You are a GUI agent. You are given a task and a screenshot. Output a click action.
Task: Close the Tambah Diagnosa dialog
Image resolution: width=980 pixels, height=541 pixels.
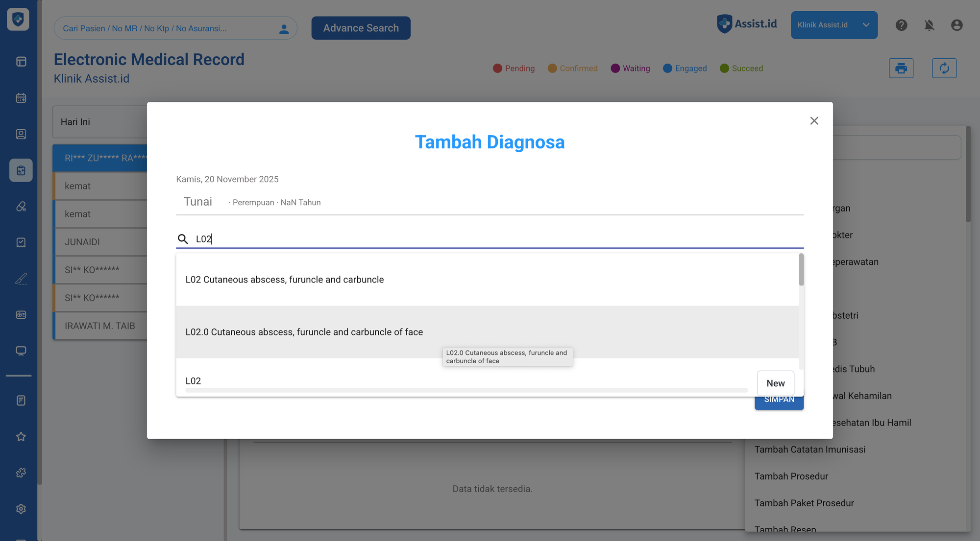click(x=814, y=121)
